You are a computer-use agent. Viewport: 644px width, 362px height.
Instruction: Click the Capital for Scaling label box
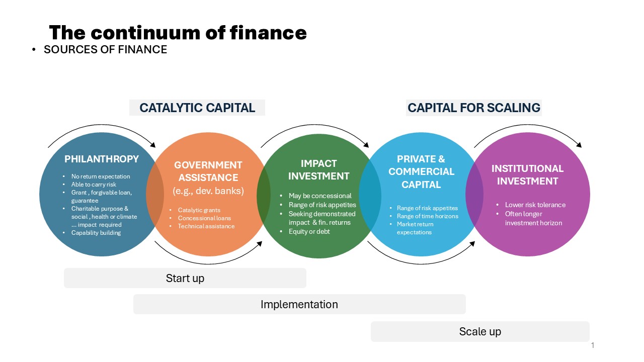click(x=474, y=108)
